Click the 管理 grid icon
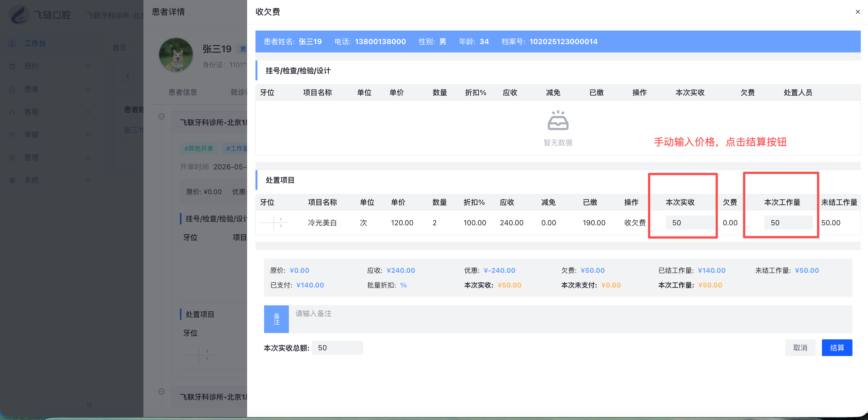The image size is (868, 420). point(12,157)
